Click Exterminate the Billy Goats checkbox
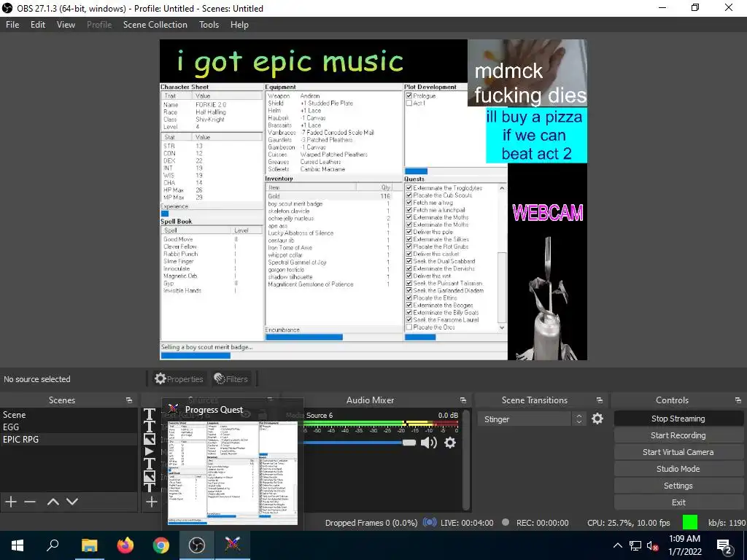747x560 pixels. pos(409,312)
